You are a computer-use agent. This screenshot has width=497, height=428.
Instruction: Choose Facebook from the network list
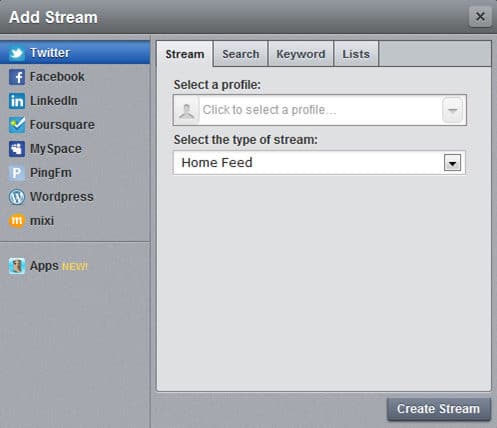coord(57,77)
